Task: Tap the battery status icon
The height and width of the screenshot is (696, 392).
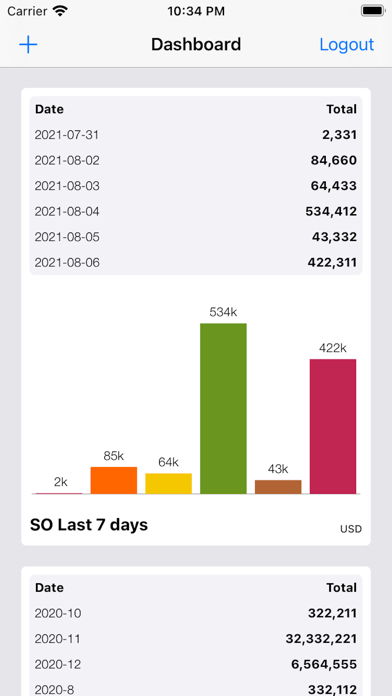Action: point(372,11)
